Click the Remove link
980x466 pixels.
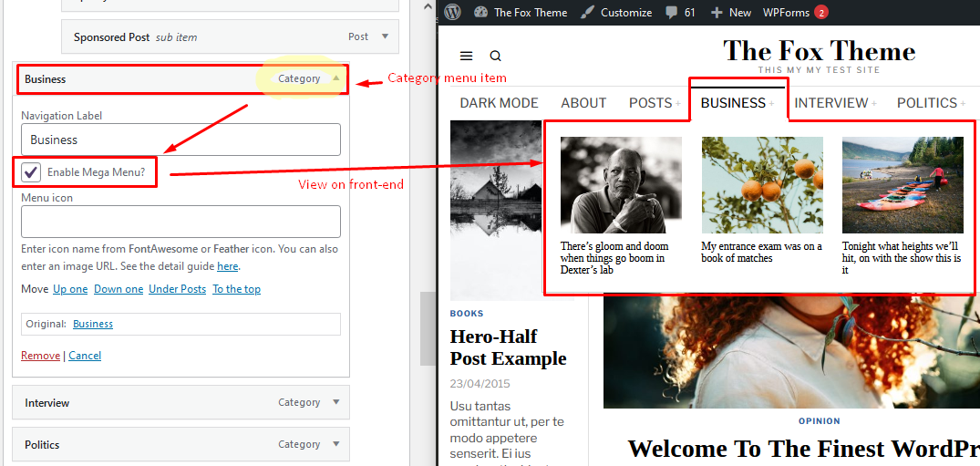41,356
